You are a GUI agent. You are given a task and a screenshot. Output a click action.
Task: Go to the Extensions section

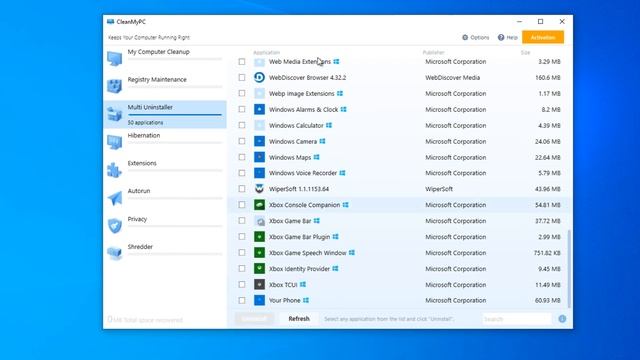[165, 170]
